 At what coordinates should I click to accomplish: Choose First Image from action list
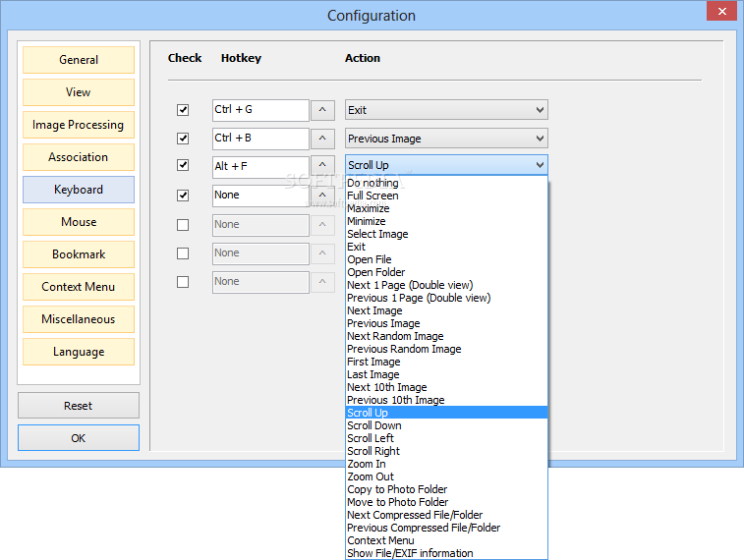[446, 363]
